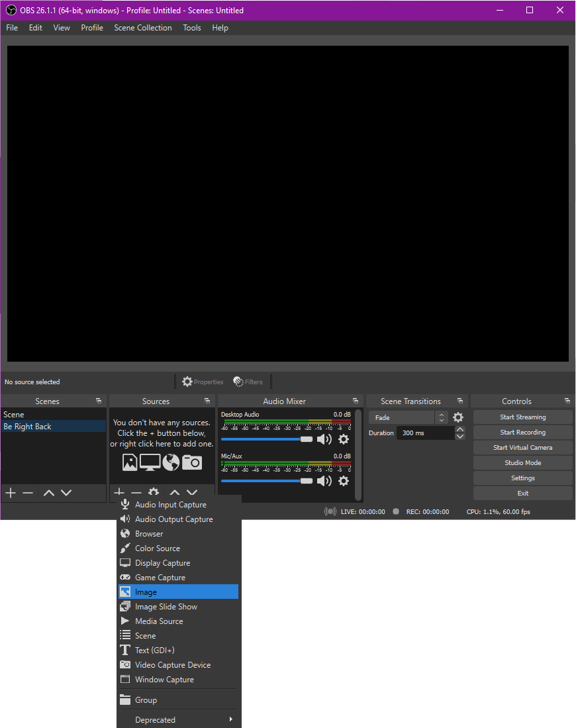Open OBS Settings

522,478
